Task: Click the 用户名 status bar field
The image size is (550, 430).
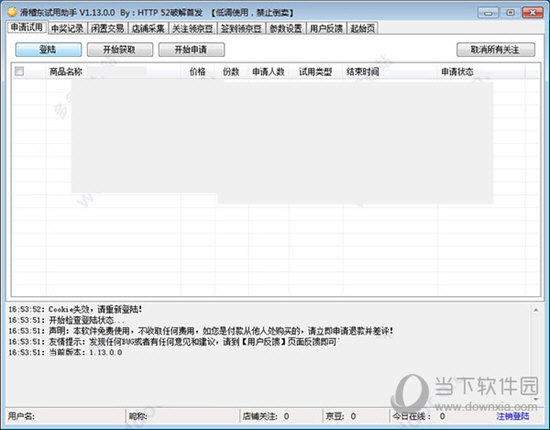Action: pos(65,416)
